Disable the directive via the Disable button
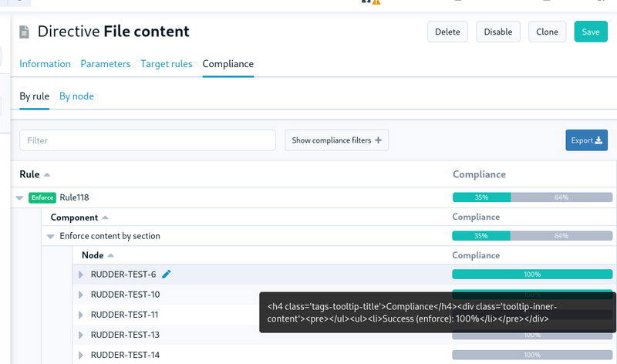The image size is (617, 364). click(x=497, y=32)
